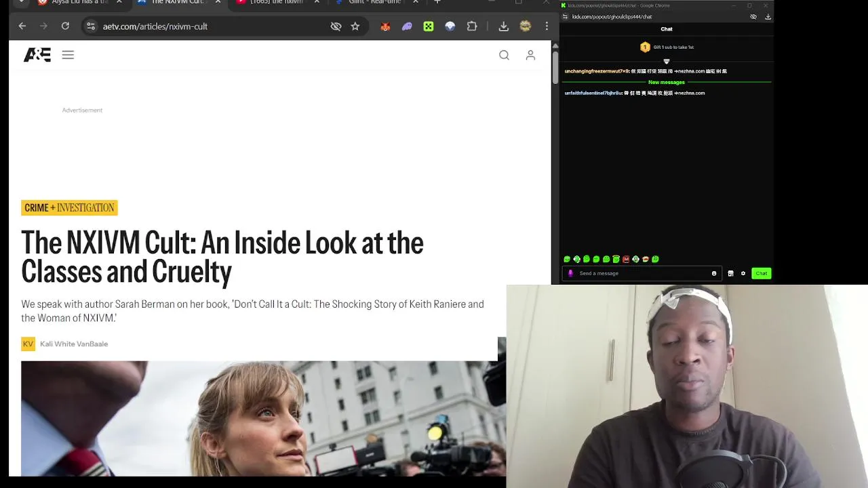Viewport: 868px width, 488px height.
Task: Expand the tab search dropdown arrow
Action: (22, 2)
